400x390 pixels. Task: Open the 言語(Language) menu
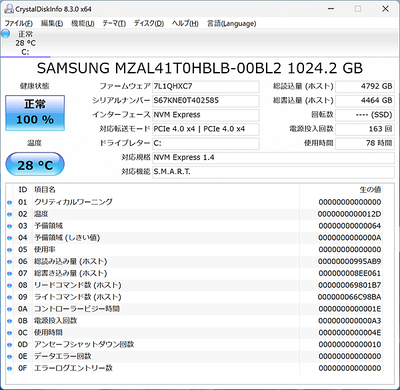click(x=231, y=24)
